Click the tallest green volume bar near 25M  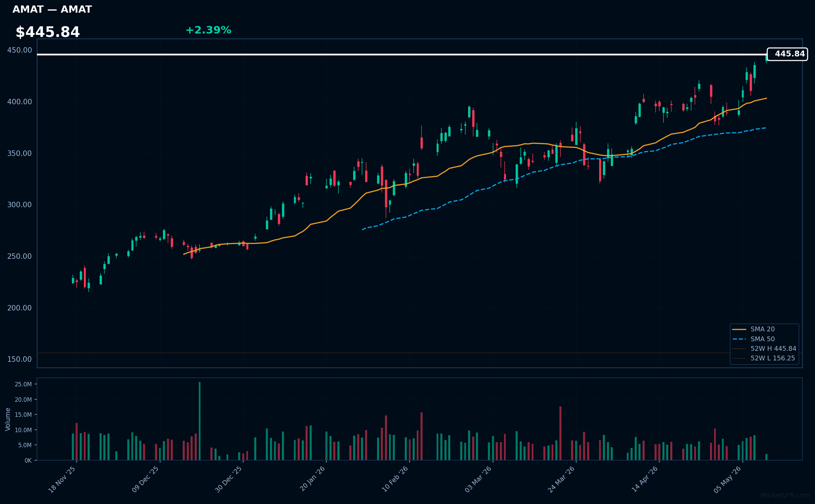pyautogui.click(x=199, y=421)
